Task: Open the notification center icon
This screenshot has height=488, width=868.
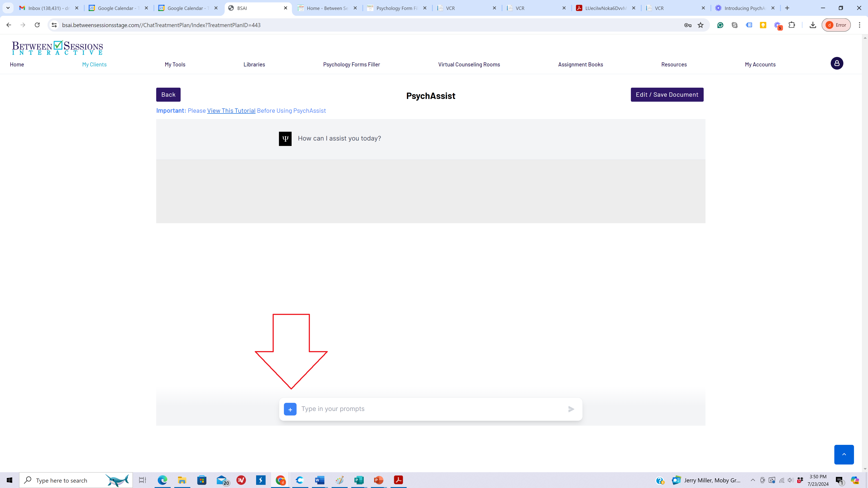Action: 839,480
